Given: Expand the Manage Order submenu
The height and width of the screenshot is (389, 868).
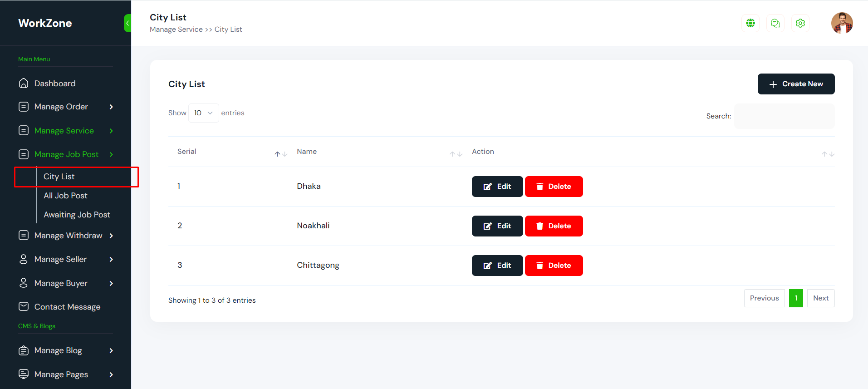Looking at the screenshot, I should coord(111,107).
